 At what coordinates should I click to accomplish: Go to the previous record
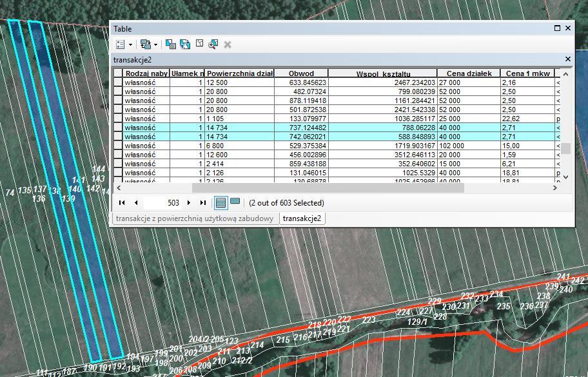coord(136,203)
